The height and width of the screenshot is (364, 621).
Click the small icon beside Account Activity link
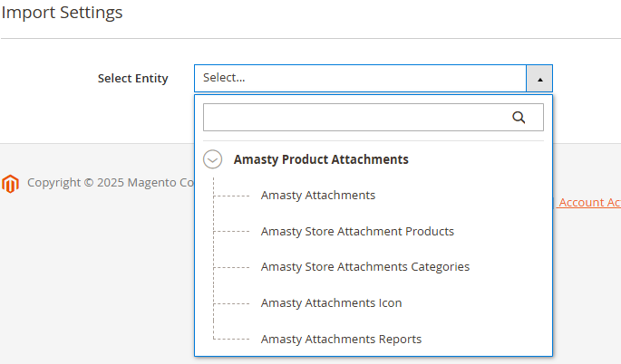(554, 203)
